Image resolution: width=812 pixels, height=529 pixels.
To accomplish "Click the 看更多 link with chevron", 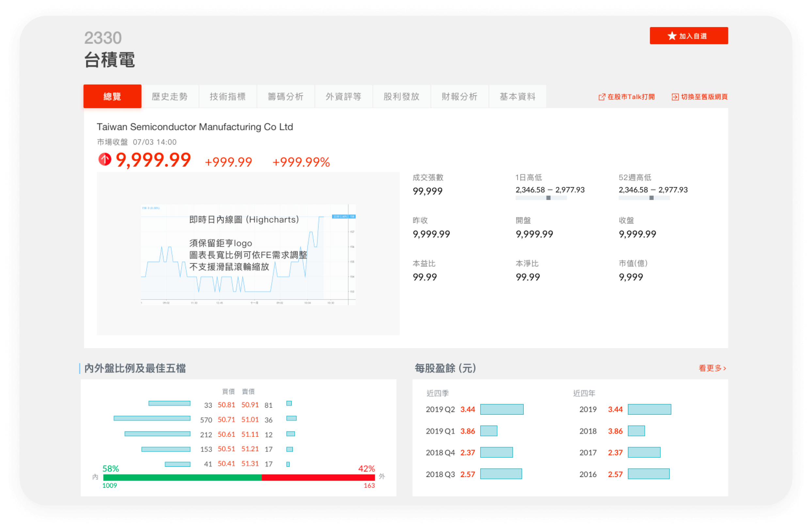I will pos(712,368).
